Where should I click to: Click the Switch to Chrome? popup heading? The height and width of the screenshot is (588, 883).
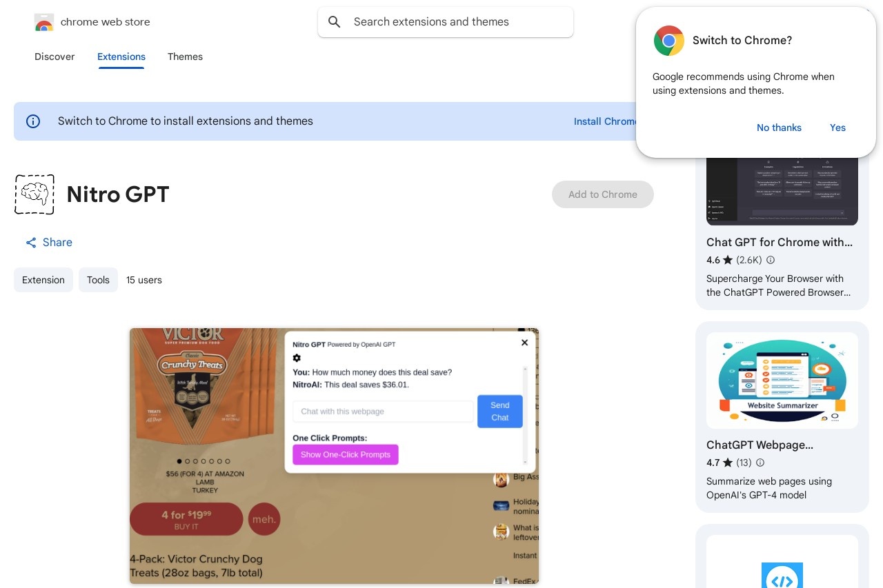[x=742, y=41]
